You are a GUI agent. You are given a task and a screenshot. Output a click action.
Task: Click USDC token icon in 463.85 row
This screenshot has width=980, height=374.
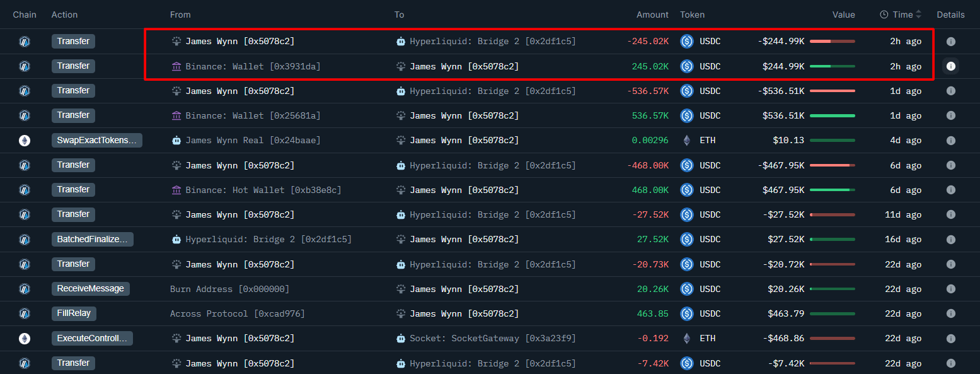click(687, 313)
